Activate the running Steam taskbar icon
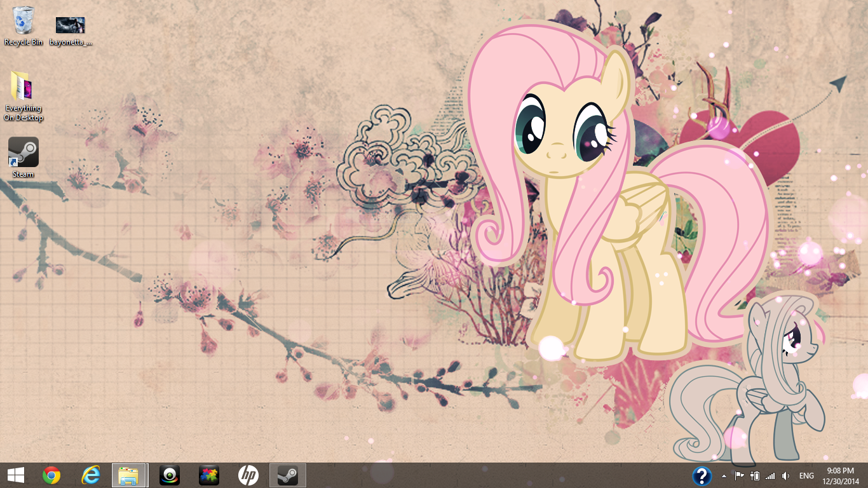868x488 pixels. click(x=288, y=475)
